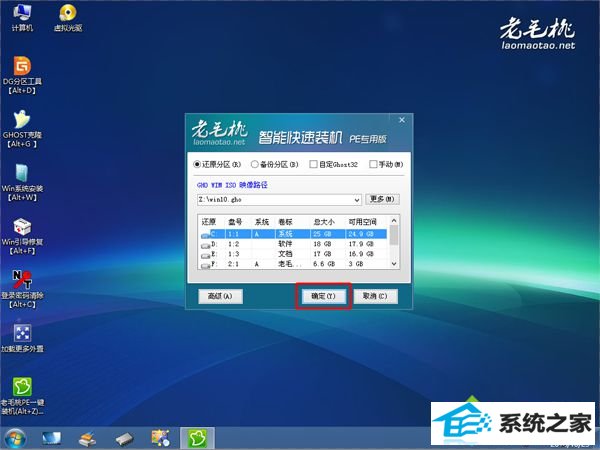Launch the 登录密码清除 desktop icon
This screenshot has width=600, height=450.
pos(22,289)
